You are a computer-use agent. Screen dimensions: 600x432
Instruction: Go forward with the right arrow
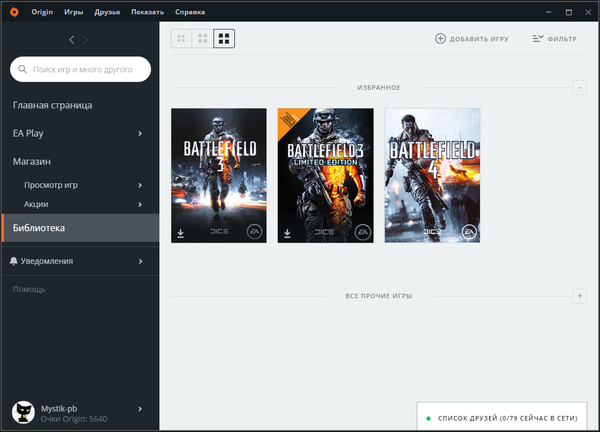[x=85, y=40]
